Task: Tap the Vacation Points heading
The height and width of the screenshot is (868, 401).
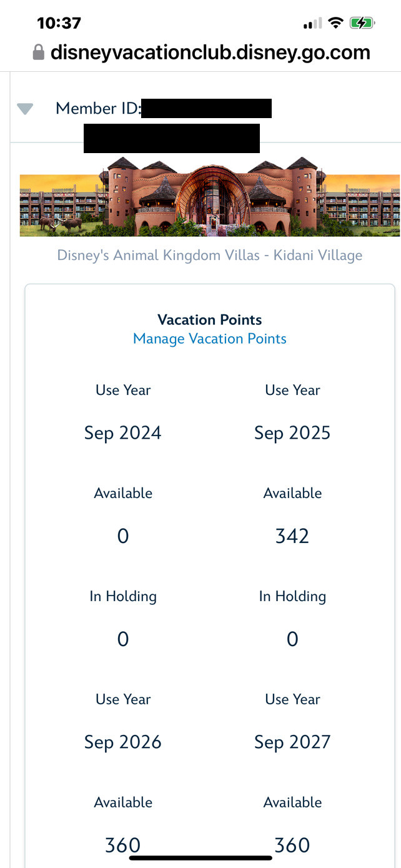Action: [210, 320]
